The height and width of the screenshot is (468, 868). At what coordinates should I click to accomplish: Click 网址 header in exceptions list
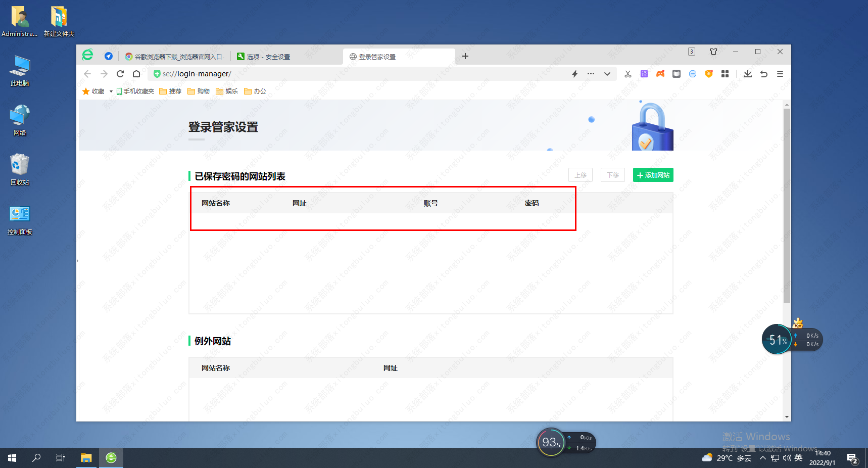[391, 368]
